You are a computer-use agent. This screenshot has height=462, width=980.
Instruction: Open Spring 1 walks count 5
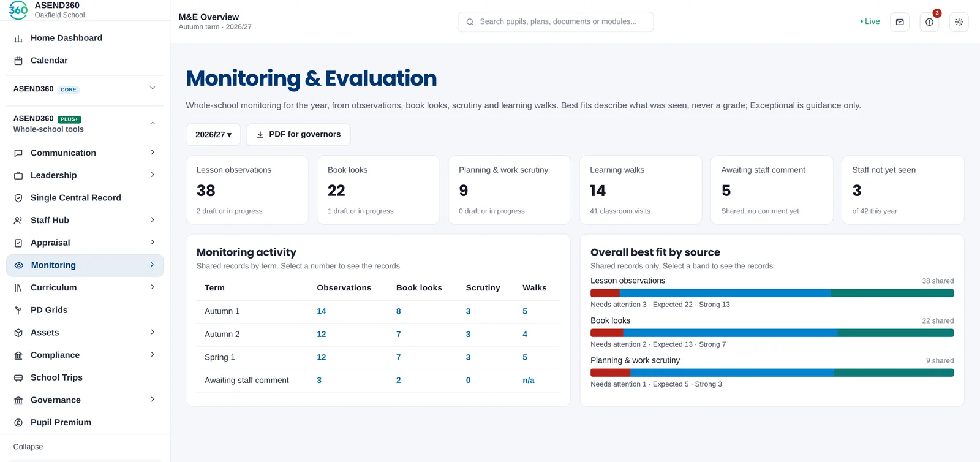(525, 357)
